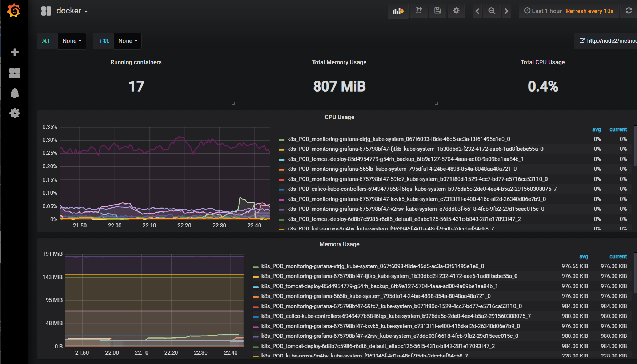Open dashboard settings gear in toolbar
The image size is (637, 364).
tap(456, 11)
